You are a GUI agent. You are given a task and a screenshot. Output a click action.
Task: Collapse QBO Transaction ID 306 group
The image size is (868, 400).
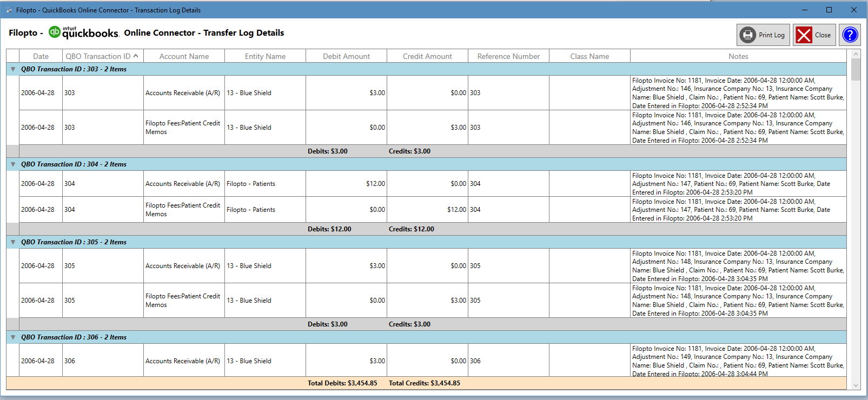(x=13, y=337)
